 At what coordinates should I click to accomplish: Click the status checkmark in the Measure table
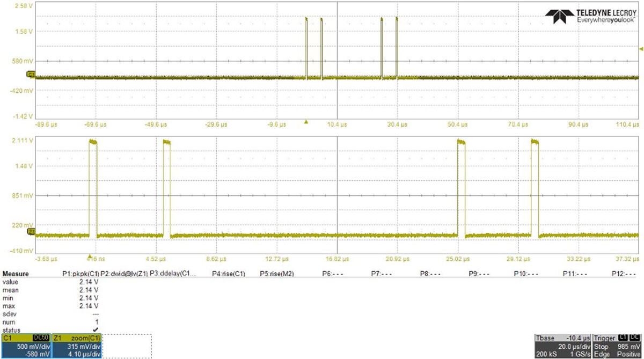[x=95, y=329]
